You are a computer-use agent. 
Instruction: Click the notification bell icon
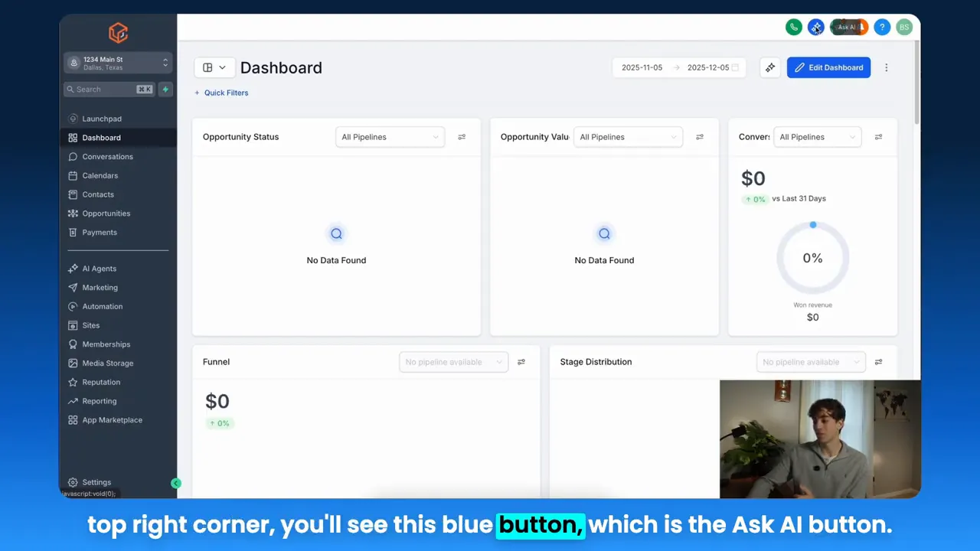pyautogui.click(x=857, y=27)
